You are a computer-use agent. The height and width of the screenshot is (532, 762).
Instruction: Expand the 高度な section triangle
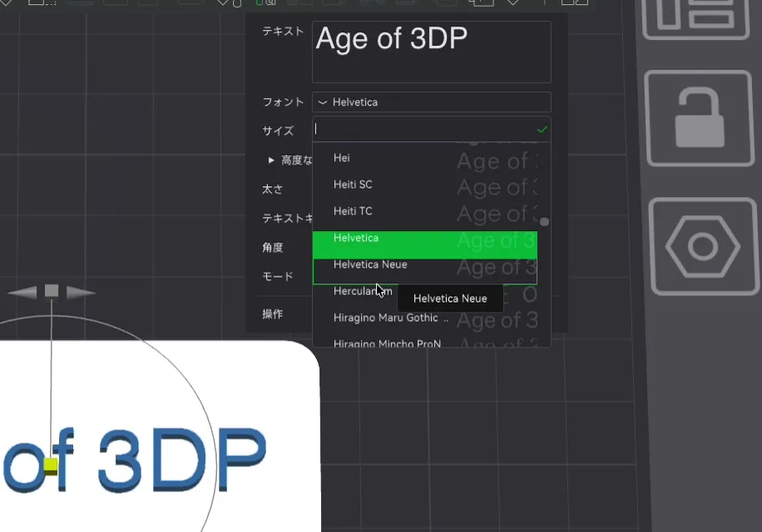271,160
